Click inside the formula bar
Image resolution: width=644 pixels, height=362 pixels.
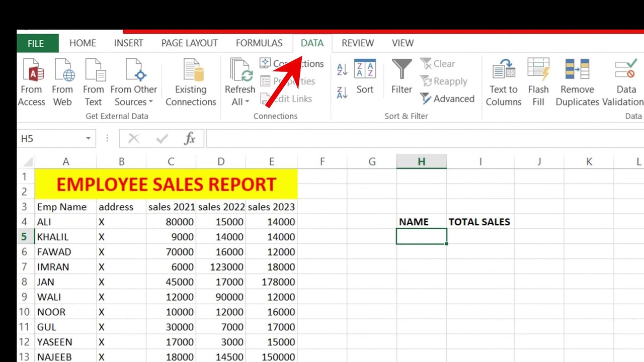click(425, 138)
